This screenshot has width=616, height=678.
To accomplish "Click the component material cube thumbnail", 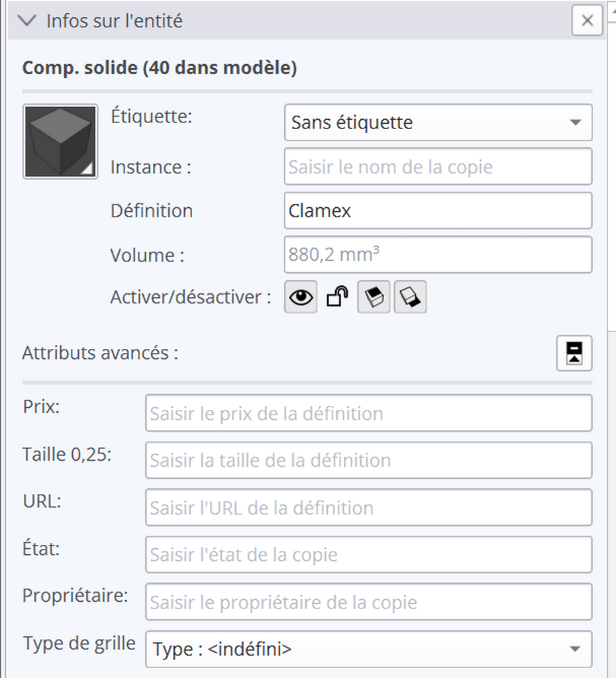I will [60, 142].
